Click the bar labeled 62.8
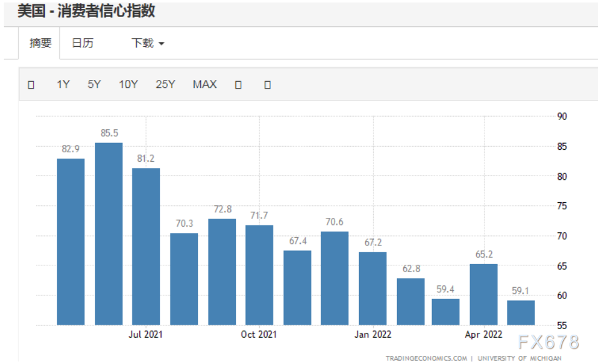Viewport: 598px width, 364px height. [411, 302]
